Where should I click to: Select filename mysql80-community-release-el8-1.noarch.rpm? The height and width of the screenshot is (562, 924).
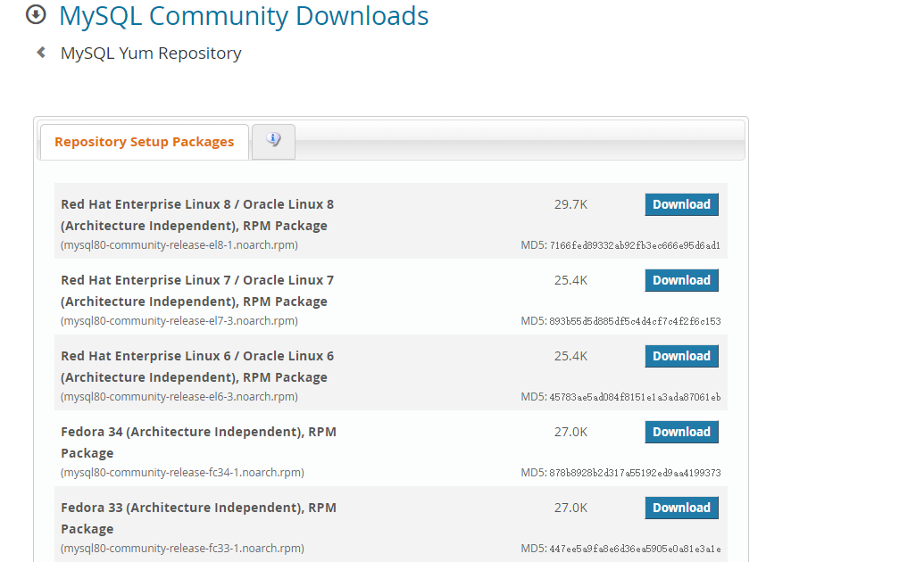click(179, 245)
